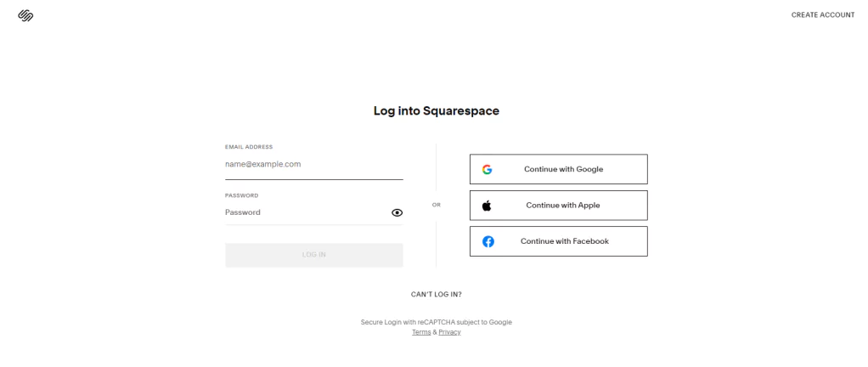Click the Email Address label
868x367 pixels.
[x=249, y=147]
